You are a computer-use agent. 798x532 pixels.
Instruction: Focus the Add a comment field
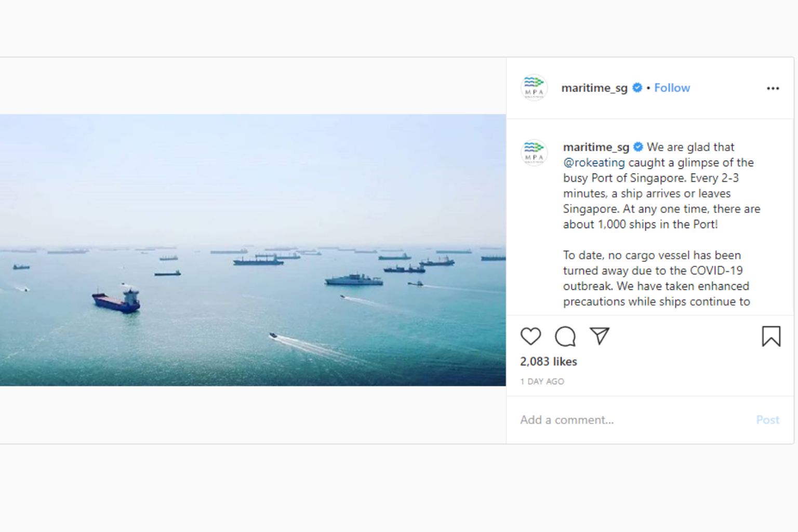click(623, 420)
